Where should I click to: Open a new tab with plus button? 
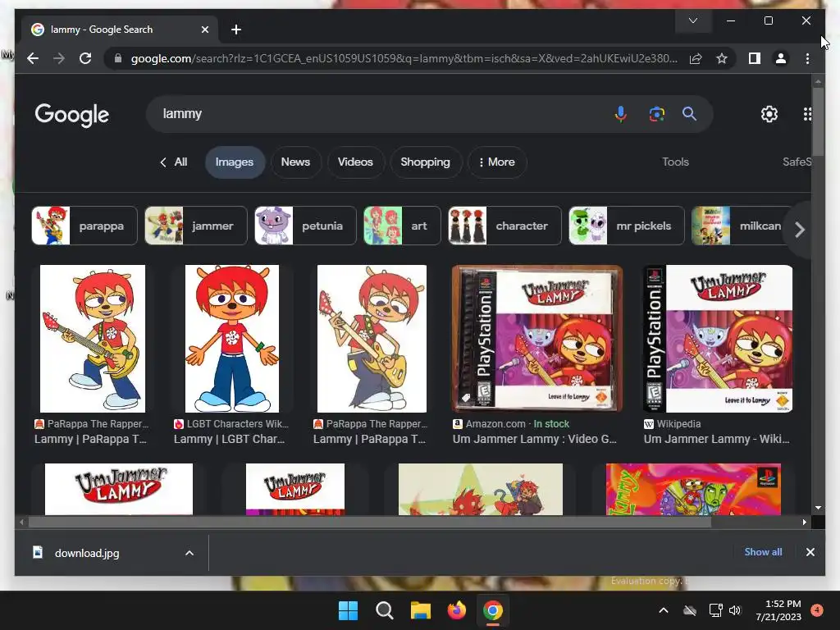coord(235,30)
